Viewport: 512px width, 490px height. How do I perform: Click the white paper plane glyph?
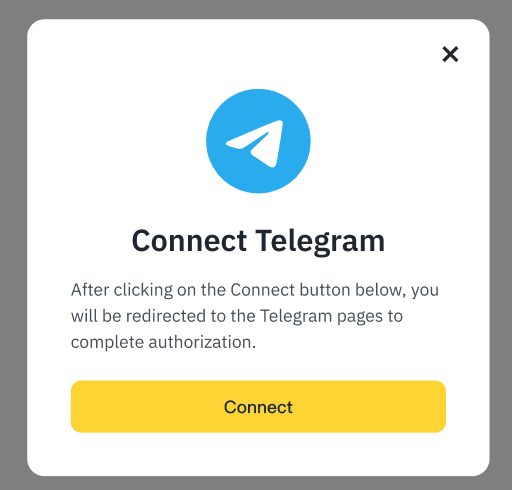[x=255, y=144]
